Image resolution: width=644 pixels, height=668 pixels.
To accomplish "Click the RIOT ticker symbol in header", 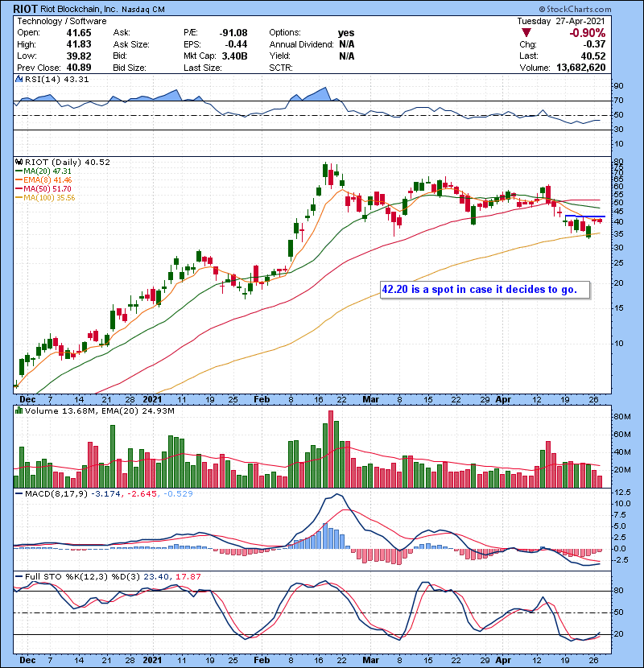I will tap(25, 9).
